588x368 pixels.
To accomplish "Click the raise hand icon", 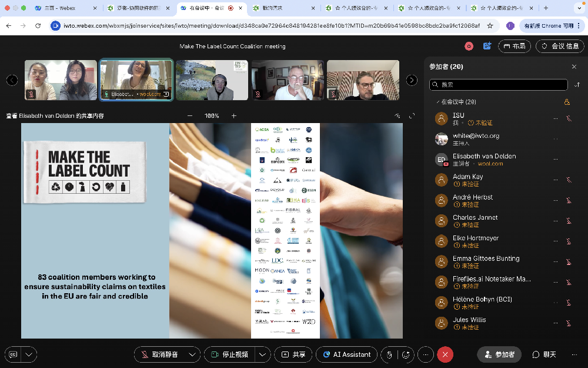I will coord(389,354).
